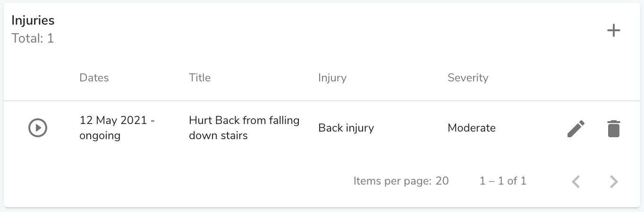This screenshot has width=644, height=212.
Task: Open 'Hurt Back from falling down stairs' entry
Action: (244, 128)
